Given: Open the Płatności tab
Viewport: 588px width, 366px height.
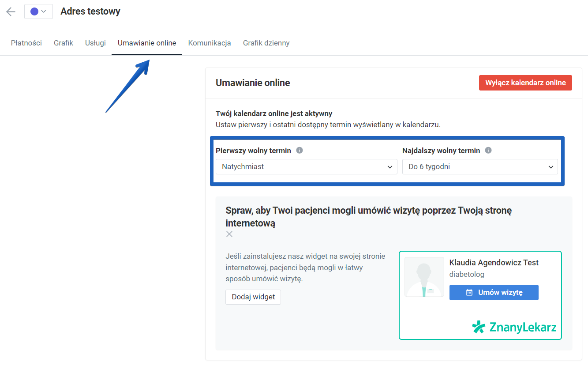Looking at the screenshot, I should [x=26, y=43].
